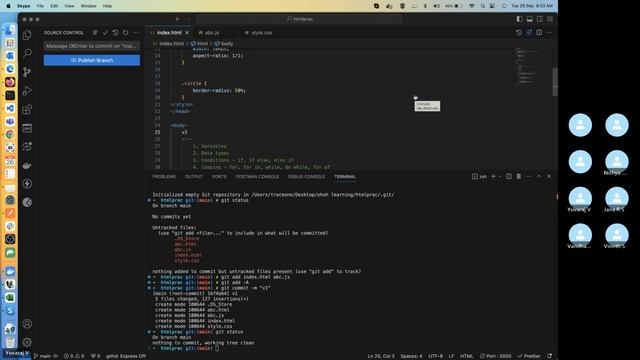
Task: Click the go back navigation arrow
Action: click(x=178, y=19)
